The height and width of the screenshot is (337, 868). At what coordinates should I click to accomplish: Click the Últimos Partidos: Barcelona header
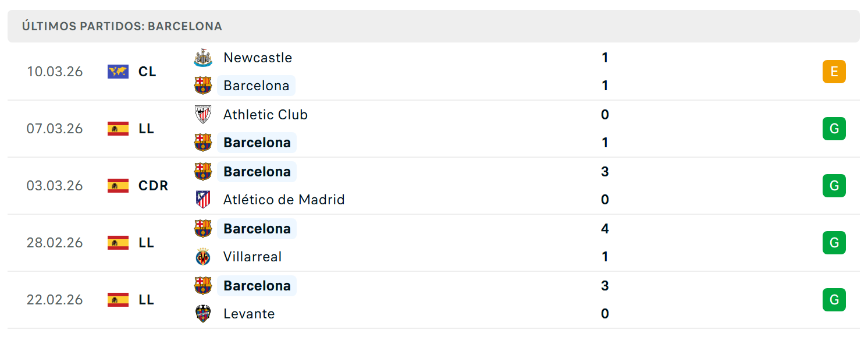point(122,26)
